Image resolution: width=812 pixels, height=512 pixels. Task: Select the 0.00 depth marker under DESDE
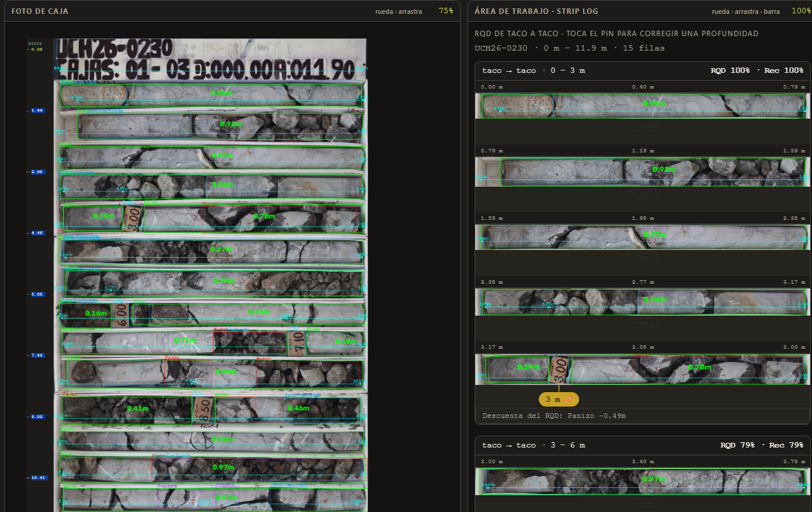point(37,49)
